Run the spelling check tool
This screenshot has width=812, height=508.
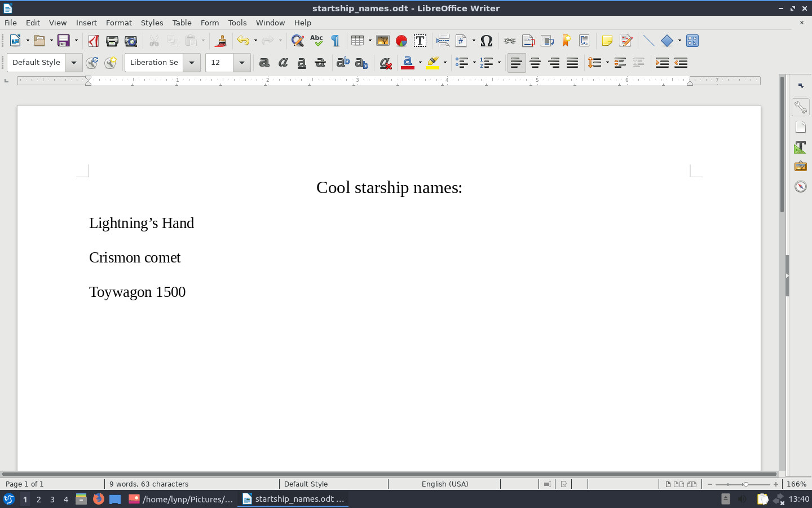(x=316, y=41)
